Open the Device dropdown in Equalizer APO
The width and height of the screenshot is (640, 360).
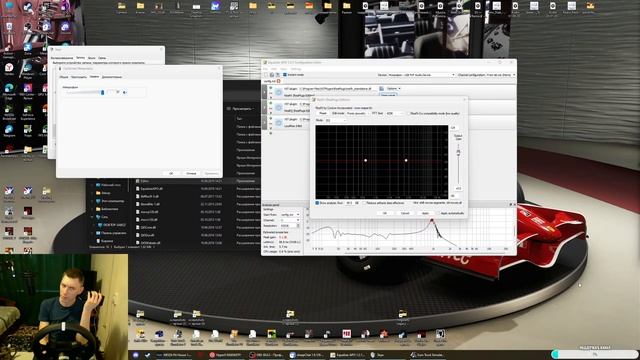click(x=421, y=75)
